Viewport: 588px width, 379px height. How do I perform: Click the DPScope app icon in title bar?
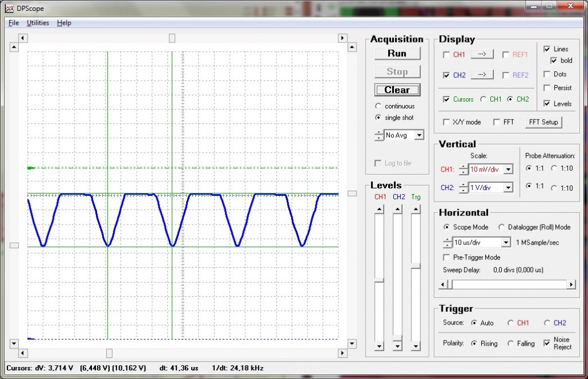(9, 8)
